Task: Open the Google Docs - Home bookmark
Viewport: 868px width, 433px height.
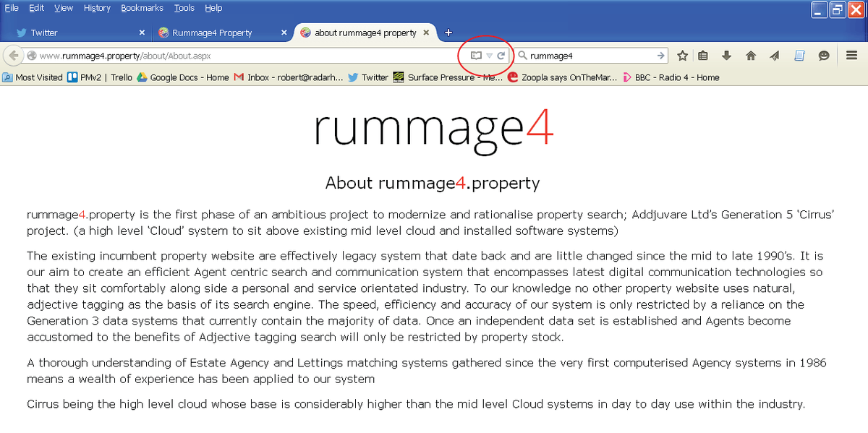Action: (x=183, y=77)
